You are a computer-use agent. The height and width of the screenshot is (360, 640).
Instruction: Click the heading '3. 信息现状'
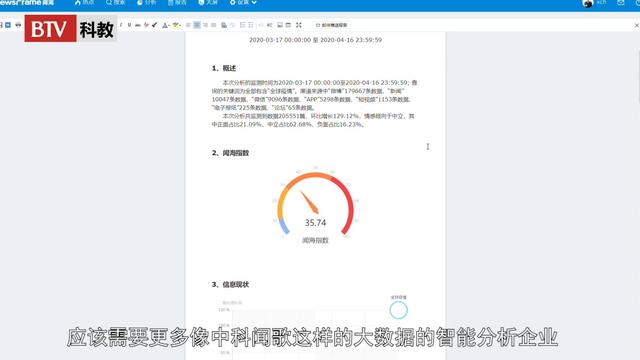click(230, 284)
